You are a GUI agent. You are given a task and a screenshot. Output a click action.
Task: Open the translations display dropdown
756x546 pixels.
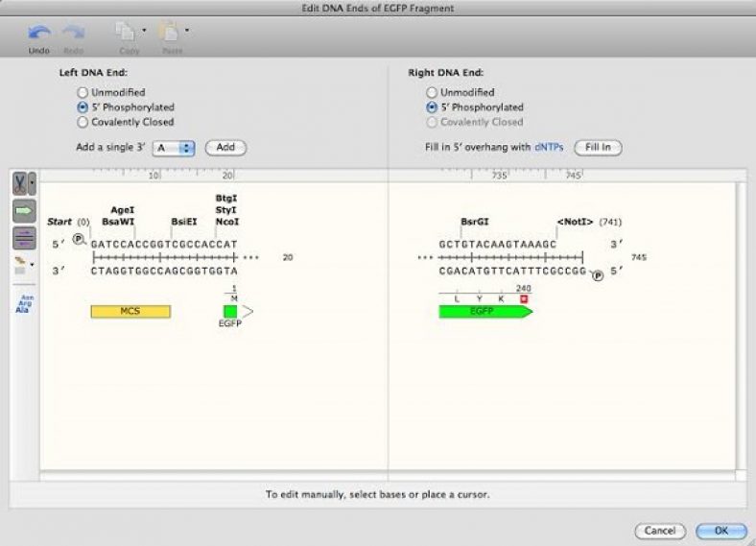click(x=32, y=265)
